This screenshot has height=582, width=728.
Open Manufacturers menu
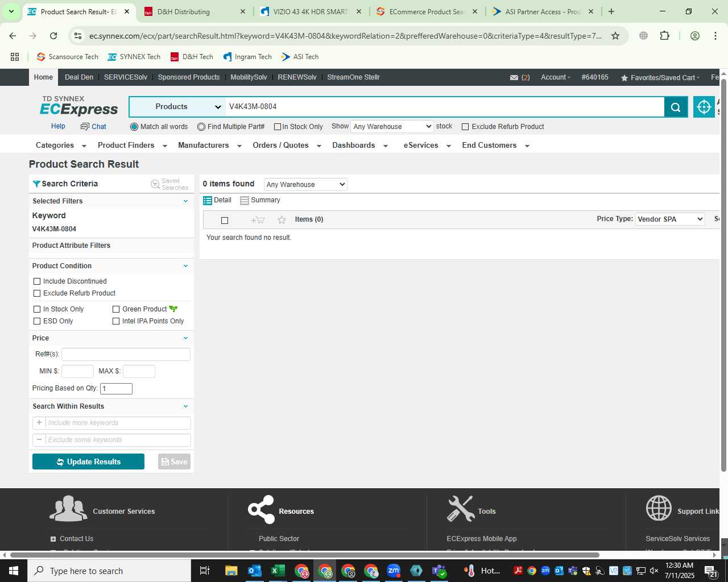[x=210, y=145]
